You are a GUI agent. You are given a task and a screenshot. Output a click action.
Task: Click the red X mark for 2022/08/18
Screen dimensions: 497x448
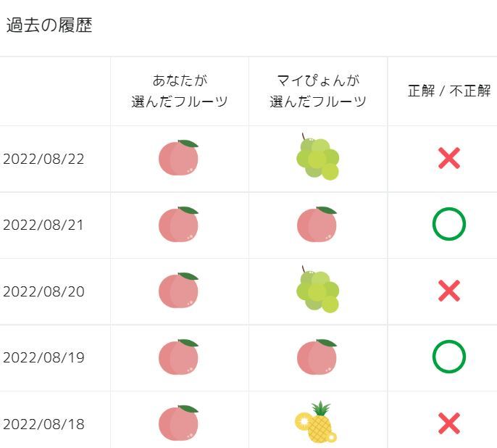[449, 423]
